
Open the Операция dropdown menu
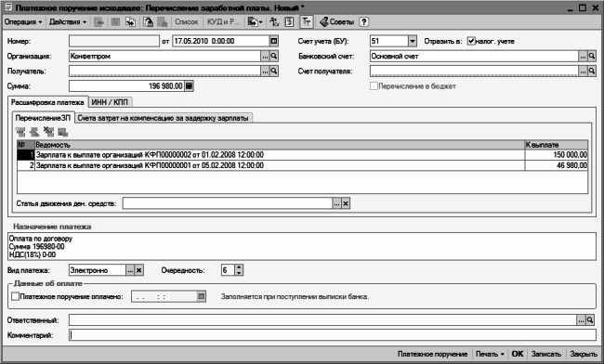pos(23,22)
